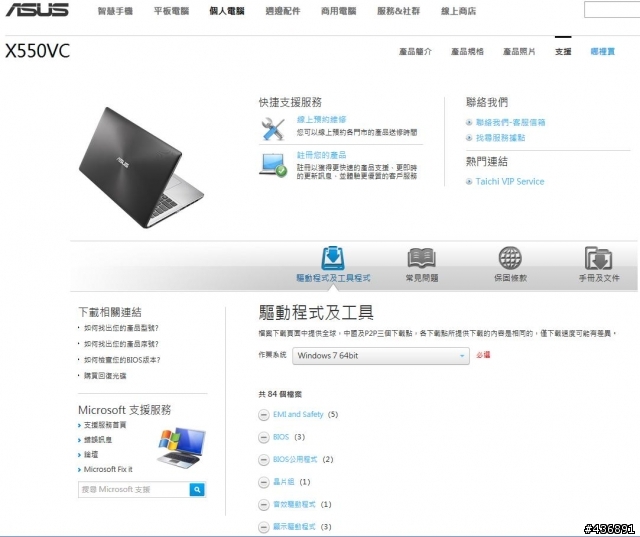Open the manuals and documents folder icon
This screenshot has width=640, height=537.
coord(598,258)
